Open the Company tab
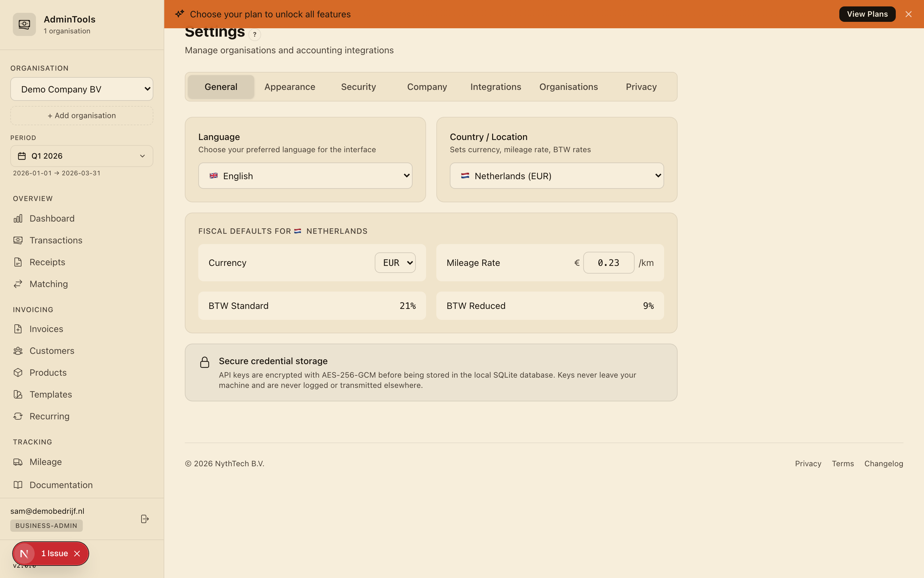Screen dimensions: 924x578 [427, 87]
